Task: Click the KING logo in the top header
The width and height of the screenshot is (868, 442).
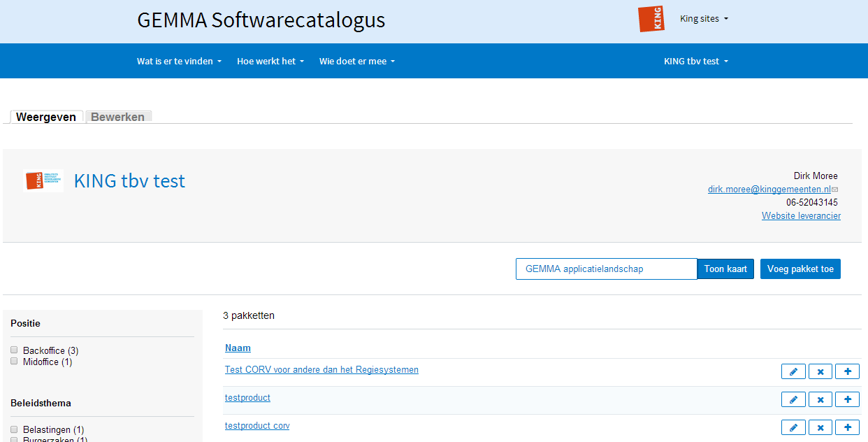Action: 651,19
